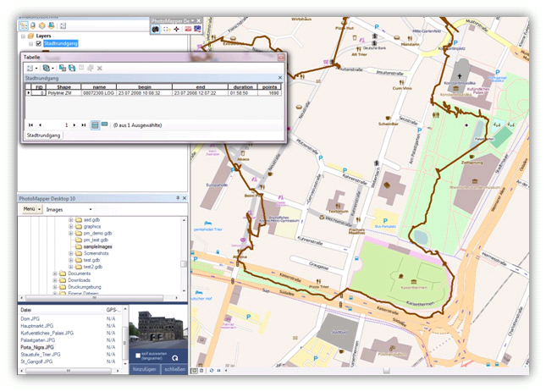
Task: Select the crosshair locate tool in PhotoMapper toolbar
Action: [177, 28]
